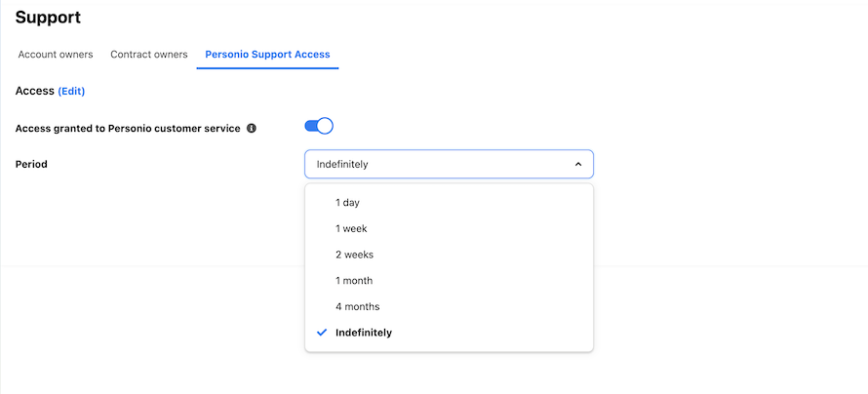868x394 pixels.
Task: Click the Edit link next to Access
Action: (x=71, y=92)
